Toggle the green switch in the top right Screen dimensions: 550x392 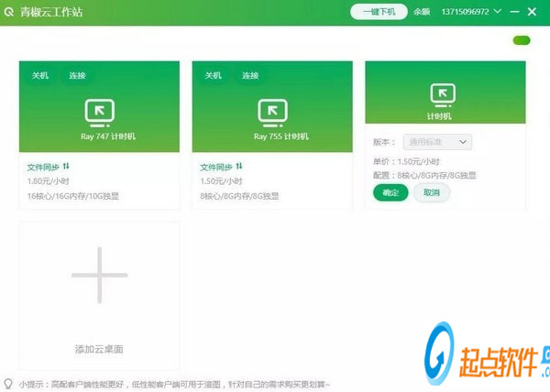(522, 40)
